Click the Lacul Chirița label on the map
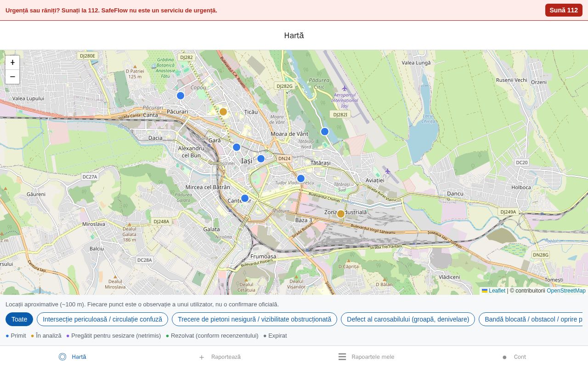Viewport: 588px width, 368px height. click(428, 119)
